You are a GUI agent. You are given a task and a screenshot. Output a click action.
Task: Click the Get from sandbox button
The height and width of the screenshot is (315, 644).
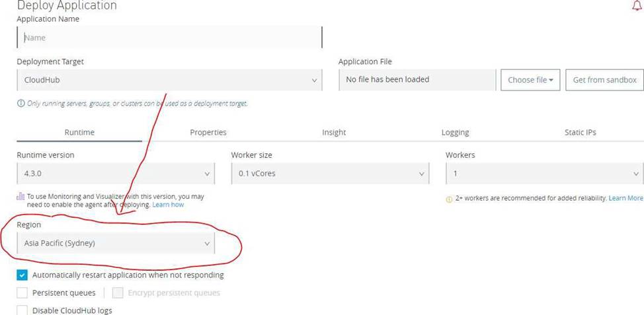604,80
